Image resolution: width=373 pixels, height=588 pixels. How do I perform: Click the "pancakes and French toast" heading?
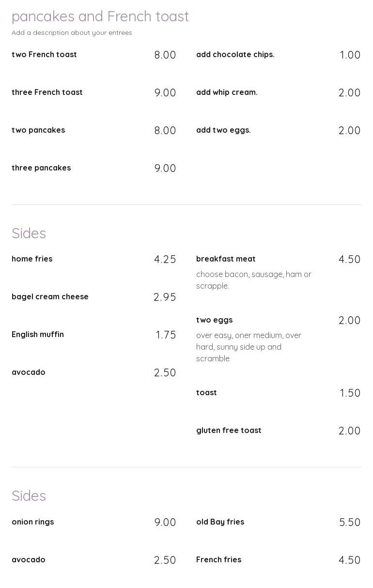100,16
